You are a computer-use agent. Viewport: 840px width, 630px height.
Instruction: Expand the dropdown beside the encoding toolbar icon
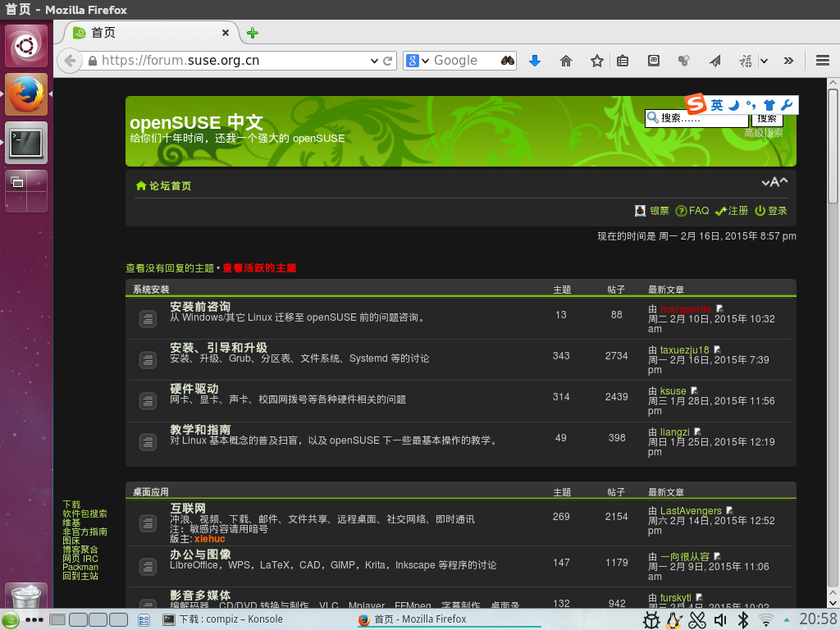[764, 61]
